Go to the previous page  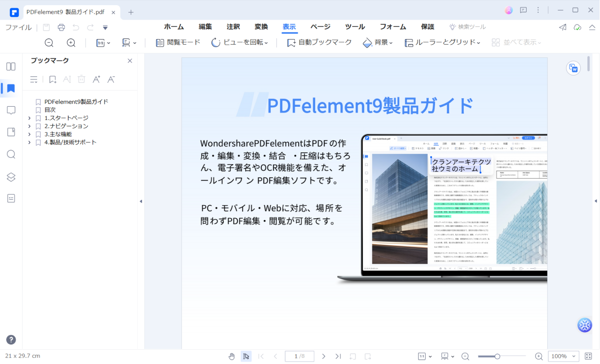276,356
